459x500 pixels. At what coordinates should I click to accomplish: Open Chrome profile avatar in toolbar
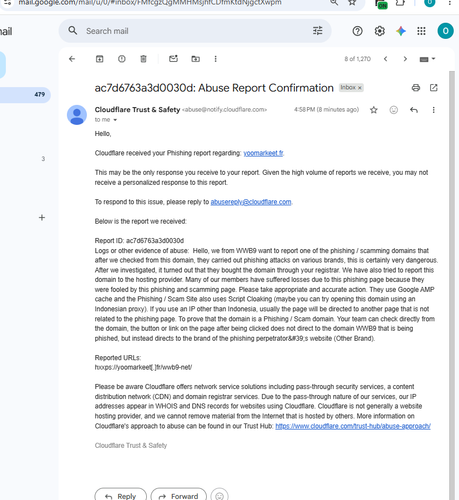[x=430, y=3]
